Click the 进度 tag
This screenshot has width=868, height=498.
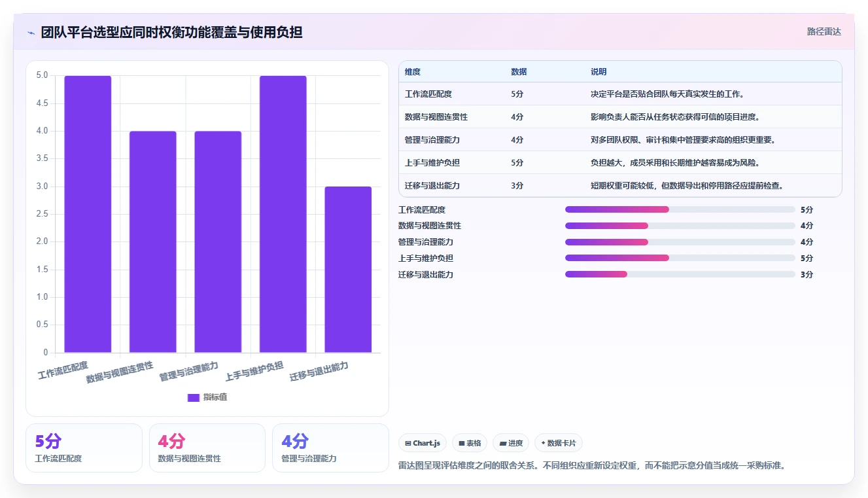511,443
